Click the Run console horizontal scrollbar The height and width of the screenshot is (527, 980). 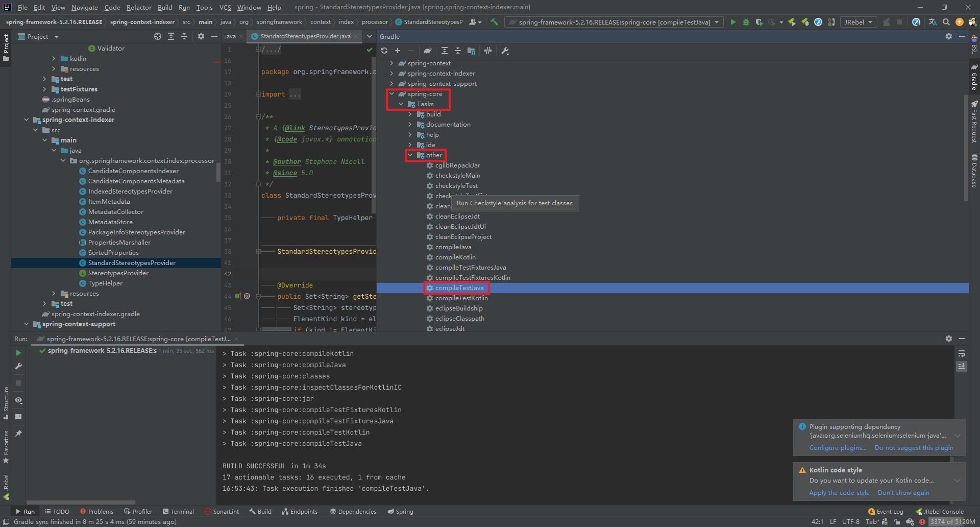[x=81, y=502]
